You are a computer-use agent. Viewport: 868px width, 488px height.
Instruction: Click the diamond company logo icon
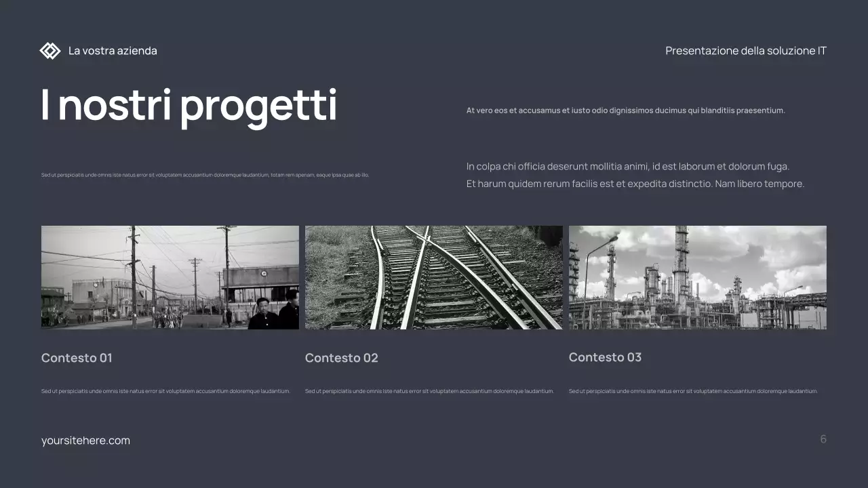50,50
